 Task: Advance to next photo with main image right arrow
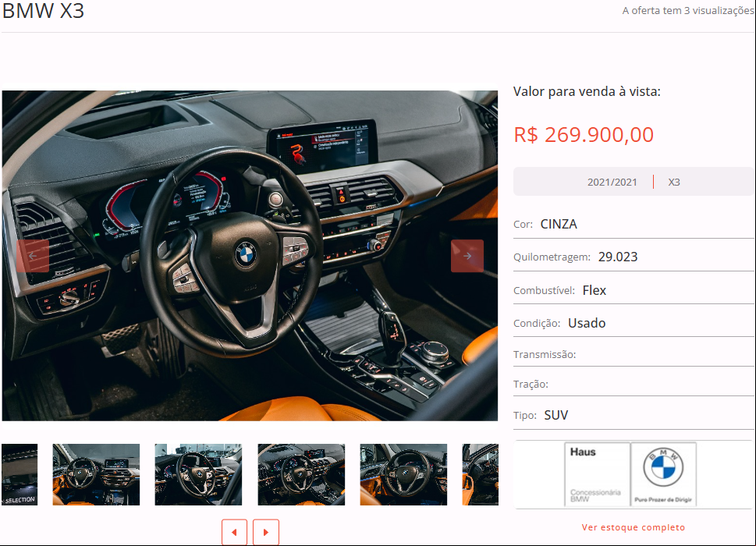click(x=467, y=256)
